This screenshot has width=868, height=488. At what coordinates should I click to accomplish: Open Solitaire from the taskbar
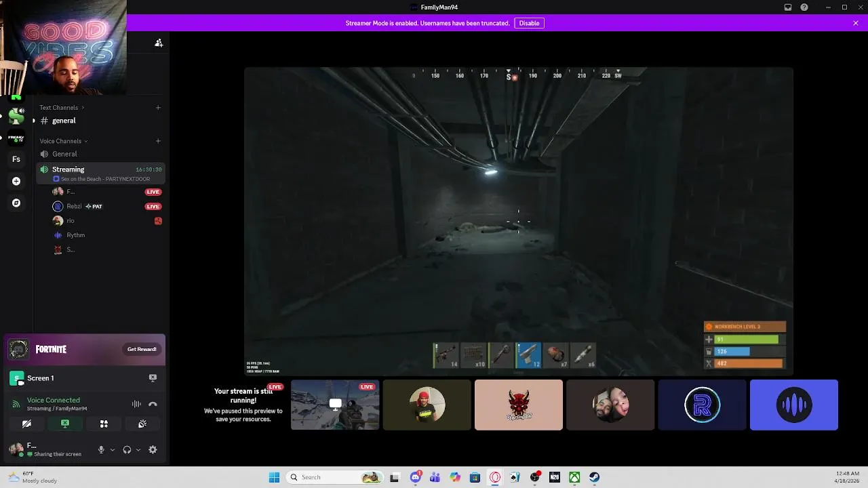pyautogui.click(x=515, y=477)
